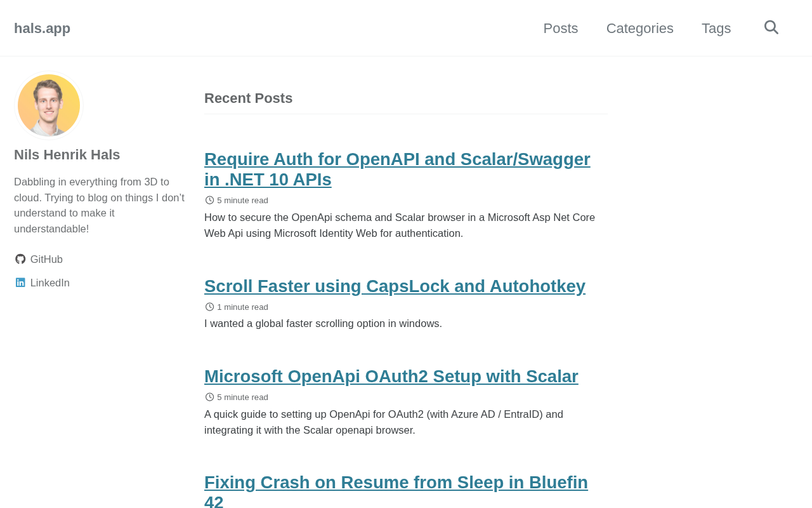Open 'Scroll Faster using CapsLock and Autohotkey' post
This screenshot has width=812, height=508.
pos(395,286)
